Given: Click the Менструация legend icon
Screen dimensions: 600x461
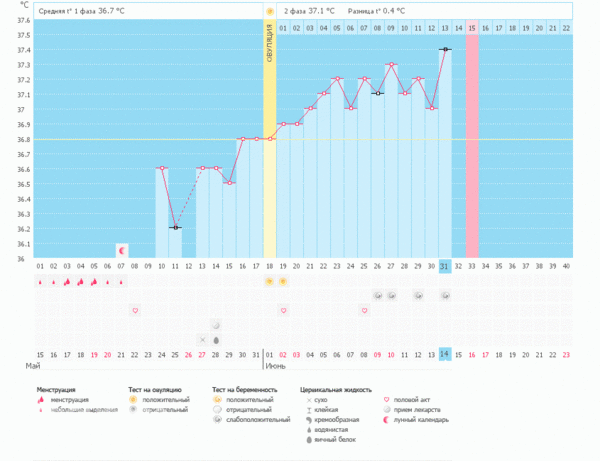Looking at the screenshot, I should tap(42, 399).
